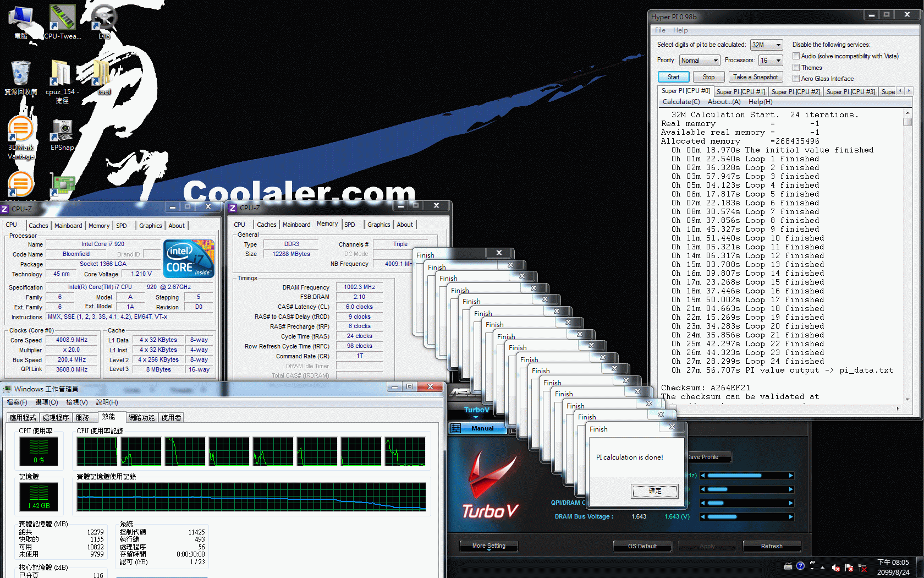Open the Calculate(C) menu in Super PI
The width and height of the screenshot is (924, 578).
(681, 102)
